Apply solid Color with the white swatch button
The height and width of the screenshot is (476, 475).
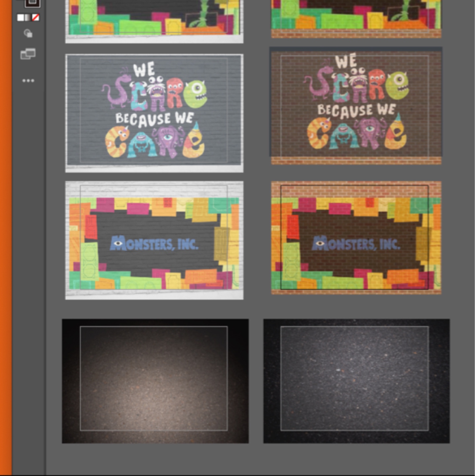pyautogui.click(x=20, y=18)
